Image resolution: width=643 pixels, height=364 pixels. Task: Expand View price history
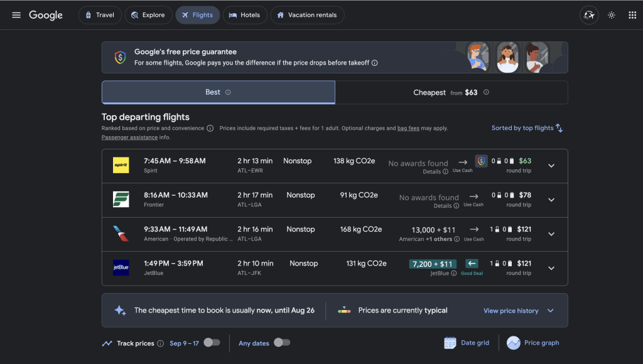[518, 311]
